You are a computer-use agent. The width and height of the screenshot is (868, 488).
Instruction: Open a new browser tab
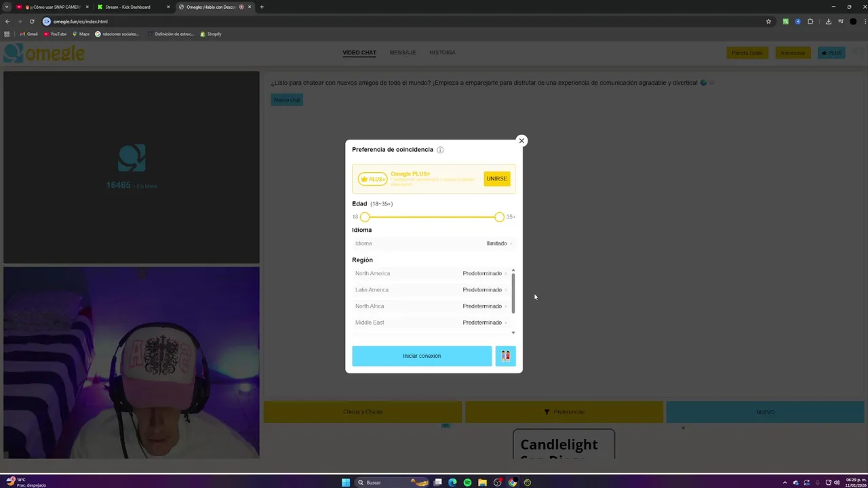click(x=262, y=7)
